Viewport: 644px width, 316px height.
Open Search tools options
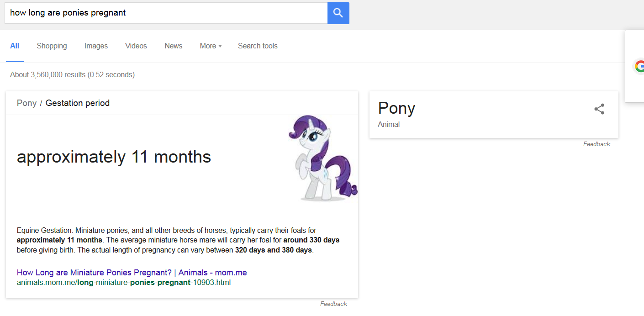coord(258,46)
